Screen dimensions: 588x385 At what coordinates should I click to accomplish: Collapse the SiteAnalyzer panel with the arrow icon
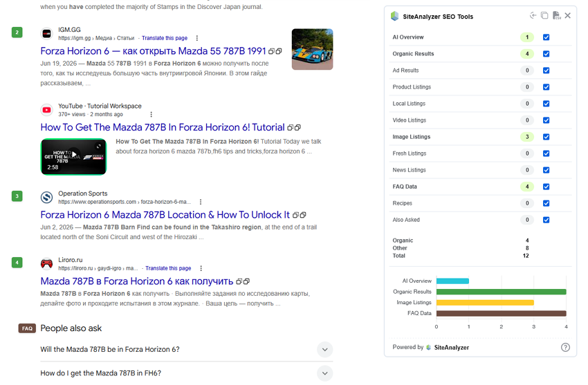[x=533, y=15]
